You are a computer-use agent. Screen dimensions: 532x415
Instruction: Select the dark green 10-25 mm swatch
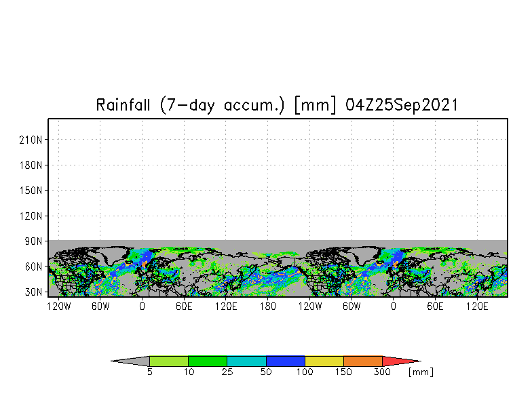[x=208, y=361]
